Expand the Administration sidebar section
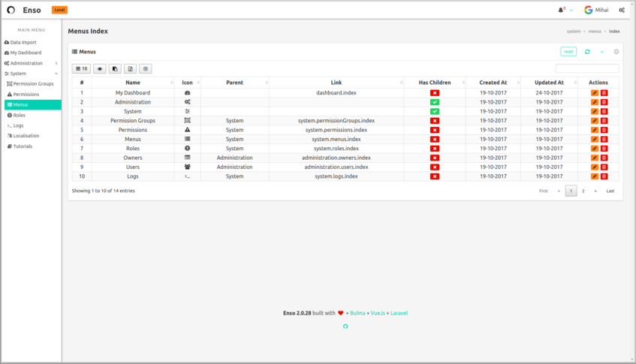This screenshot has width=636, height=364. click(x=31, y=63)
